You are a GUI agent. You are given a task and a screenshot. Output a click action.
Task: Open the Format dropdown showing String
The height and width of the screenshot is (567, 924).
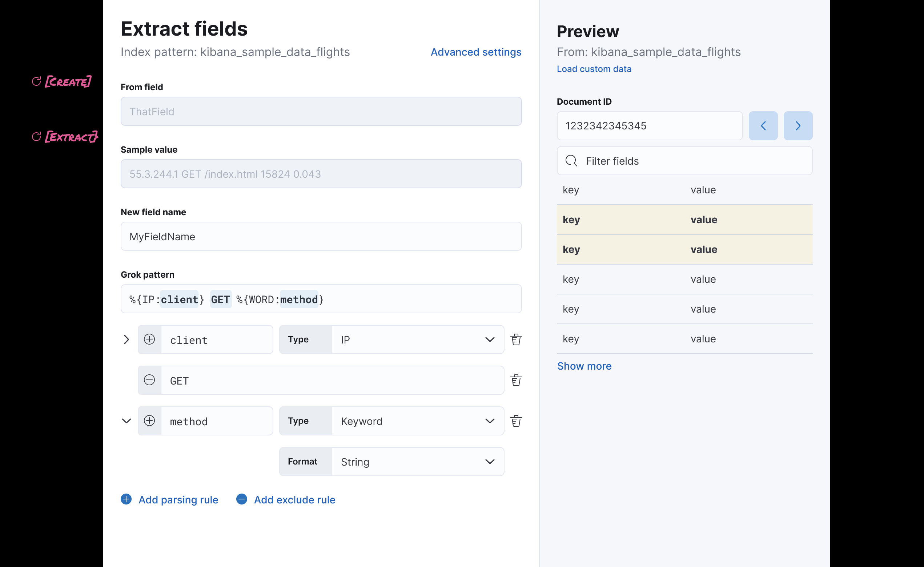point(490,461)
